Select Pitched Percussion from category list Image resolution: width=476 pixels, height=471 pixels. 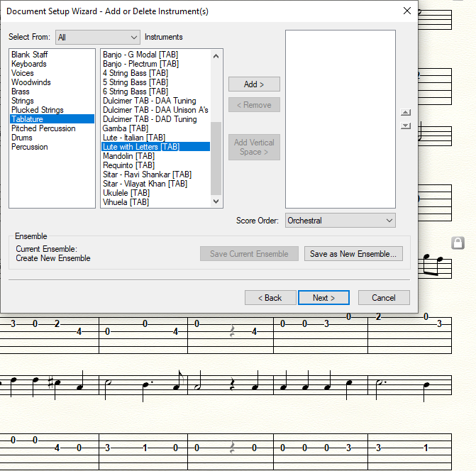tap(43, 128)
